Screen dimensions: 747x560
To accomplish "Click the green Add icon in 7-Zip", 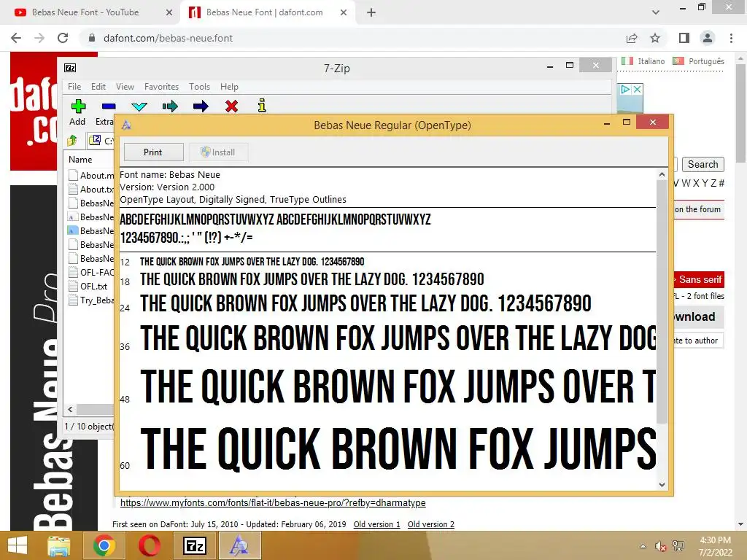I will point(78,106).
